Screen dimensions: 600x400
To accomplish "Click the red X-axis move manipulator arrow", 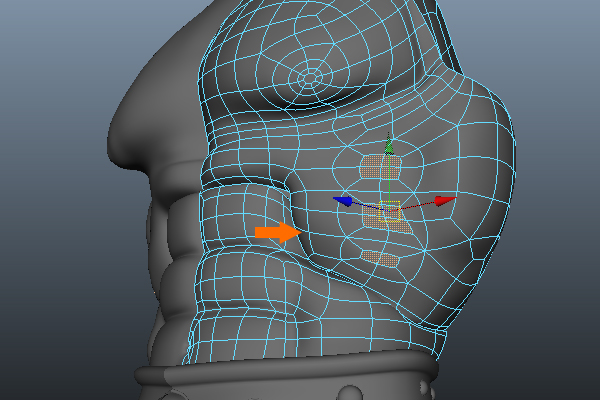I will (445, 200).
